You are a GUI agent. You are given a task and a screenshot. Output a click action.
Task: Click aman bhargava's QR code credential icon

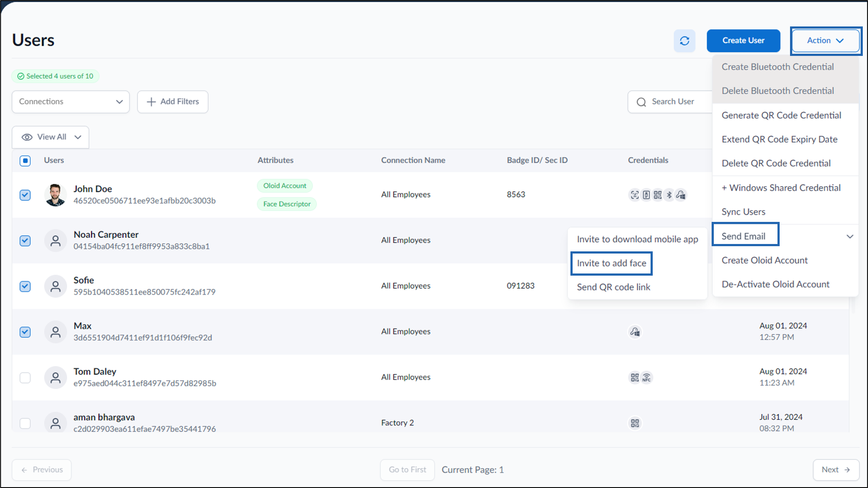[635, 423]
